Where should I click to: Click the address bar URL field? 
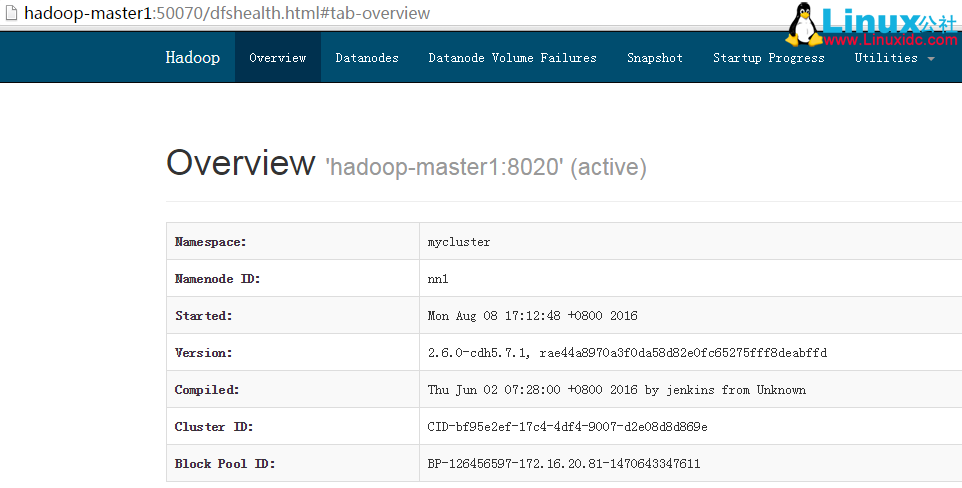pyautogui.click(x=227, y=13)
